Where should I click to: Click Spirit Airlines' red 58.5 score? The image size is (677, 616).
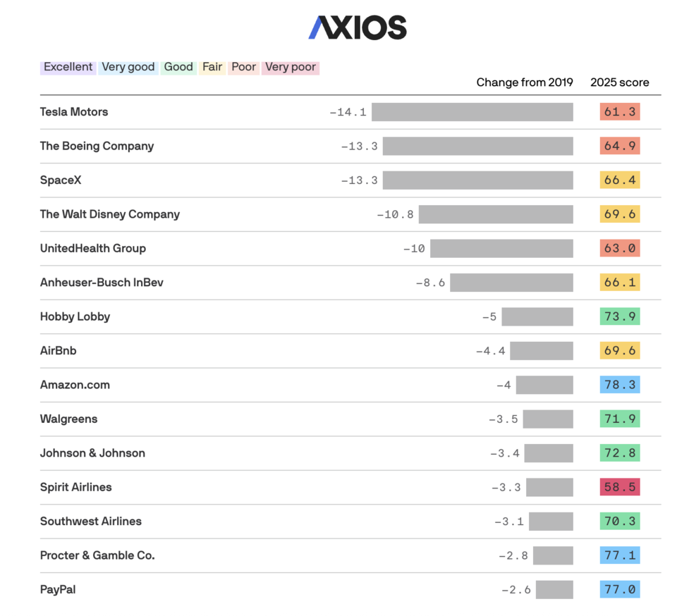click(620, 487)
